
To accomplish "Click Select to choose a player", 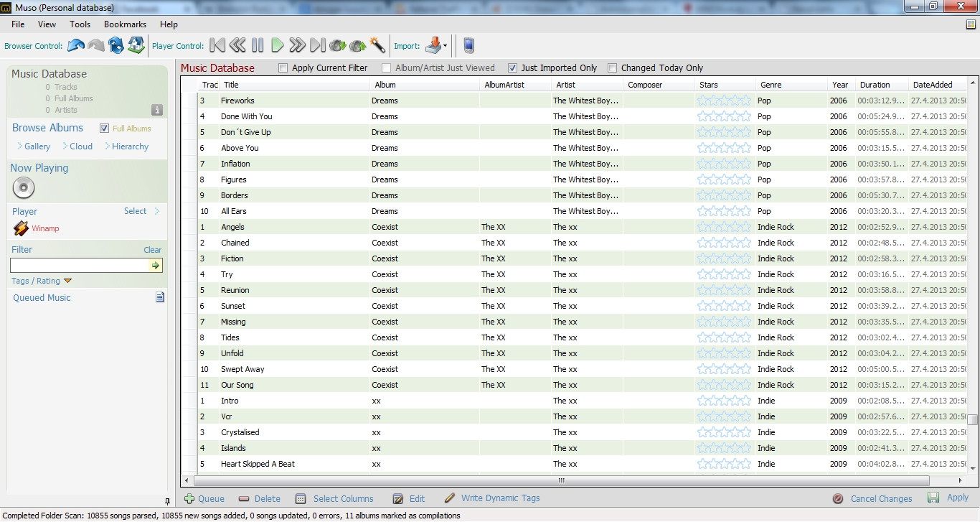I will point(135,211).
